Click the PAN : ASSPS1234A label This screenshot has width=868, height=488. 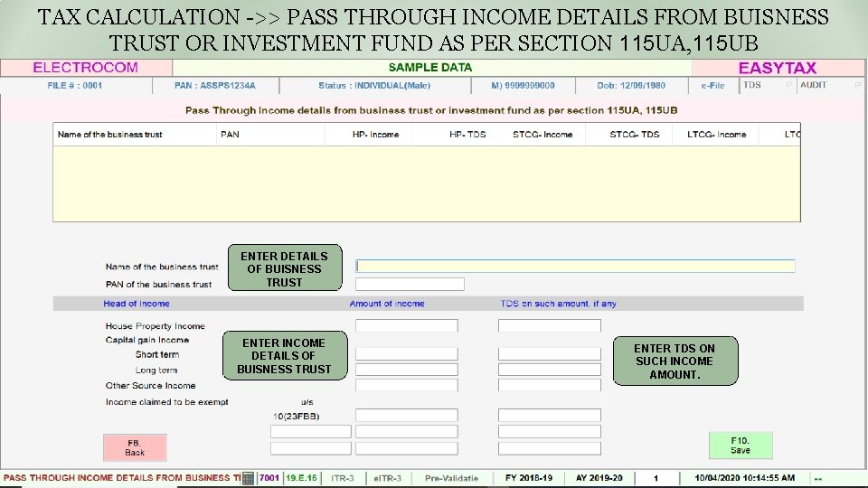pos(215,85)
